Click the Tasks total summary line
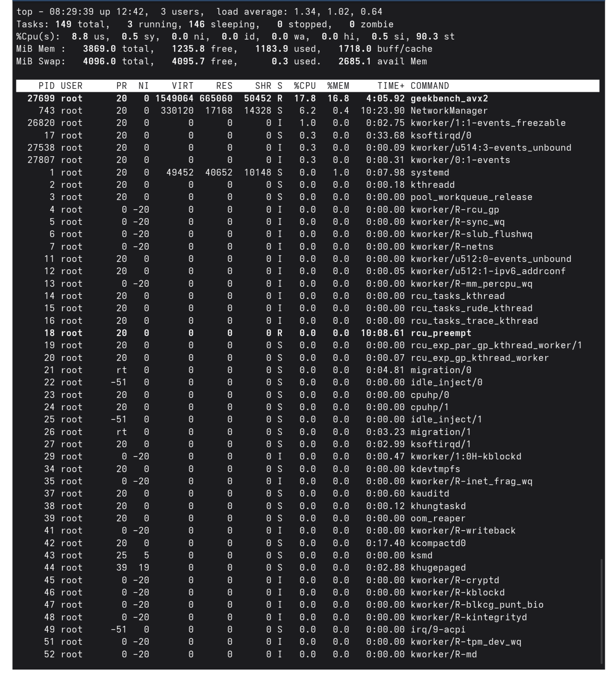Viewport: 616px width, 681px height. click(x=205, y=24)
